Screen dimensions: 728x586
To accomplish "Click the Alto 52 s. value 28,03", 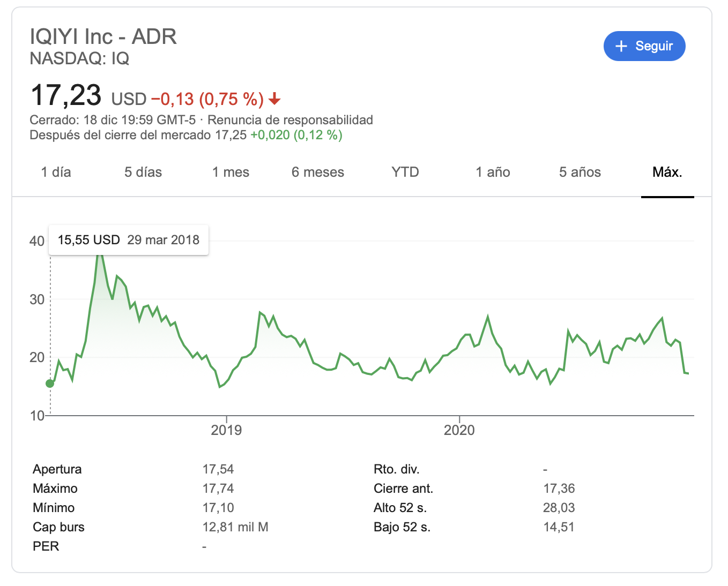I will [x=559, y=508].
